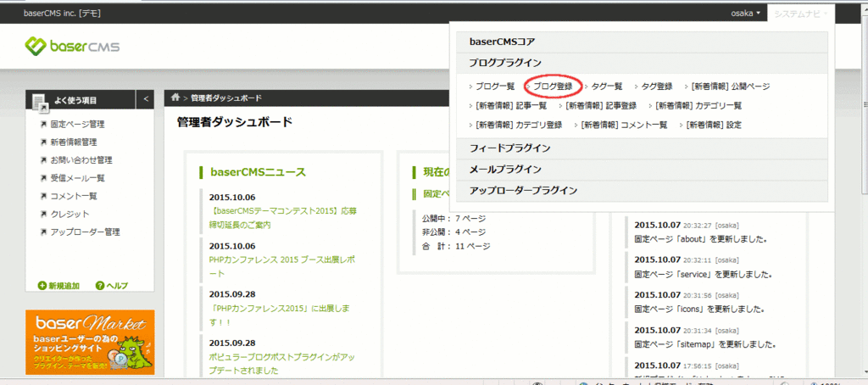The height and width of the screenshot is (385, 868).
Task: Click 固定ページ「service」を更新しました log entry
Action: [x=703, y=274]
